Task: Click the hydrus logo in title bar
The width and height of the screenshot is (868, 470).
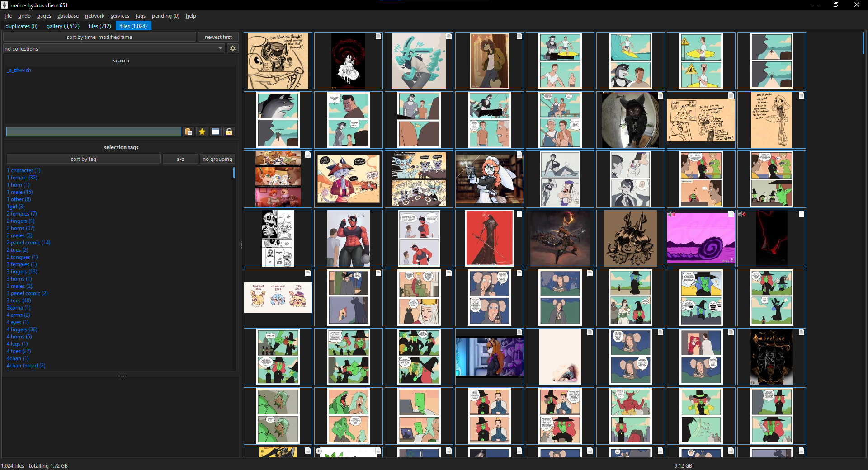Action: [x=5, y=5]
